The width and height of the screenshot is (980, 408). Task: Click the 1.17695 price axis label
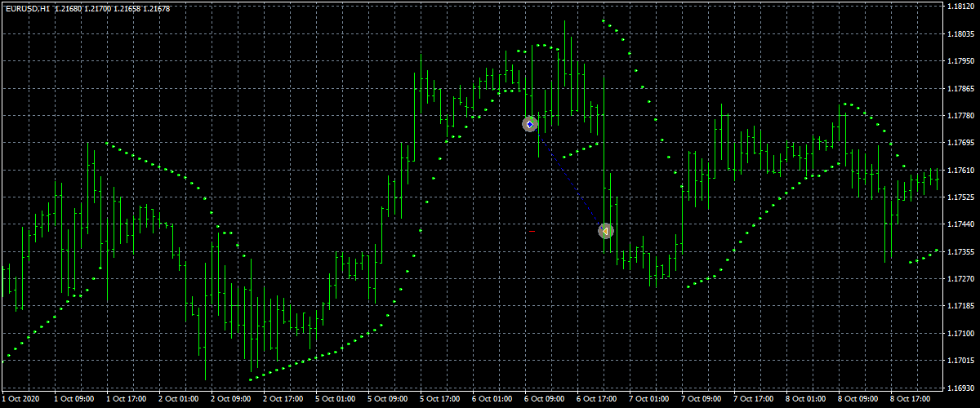click(x=962, y=143)
